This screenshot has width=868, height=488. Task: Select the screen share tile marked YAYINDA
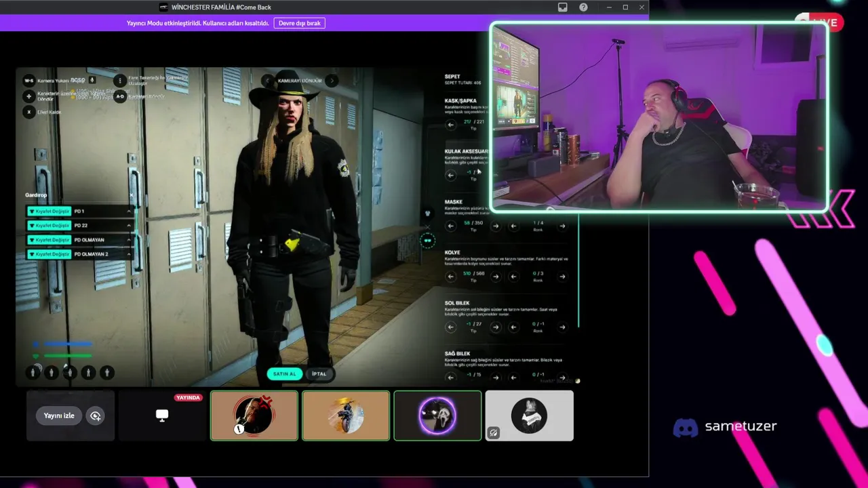[x=162, y=415]
